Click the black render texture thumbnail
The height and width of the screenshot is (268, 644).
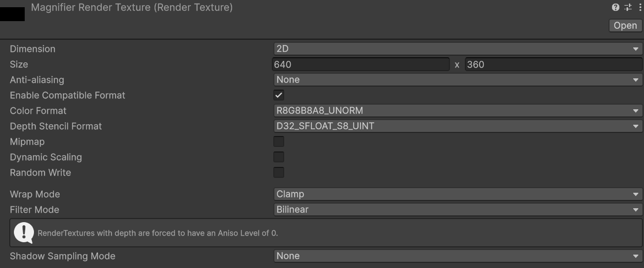click(12, 14)
